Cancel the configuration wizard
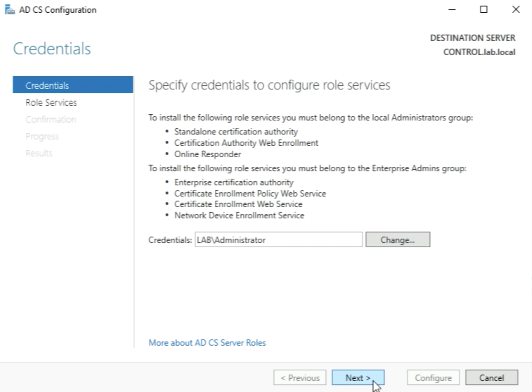Image resolution: width=532 pixels, height=392 pixels. coord(492,378)
